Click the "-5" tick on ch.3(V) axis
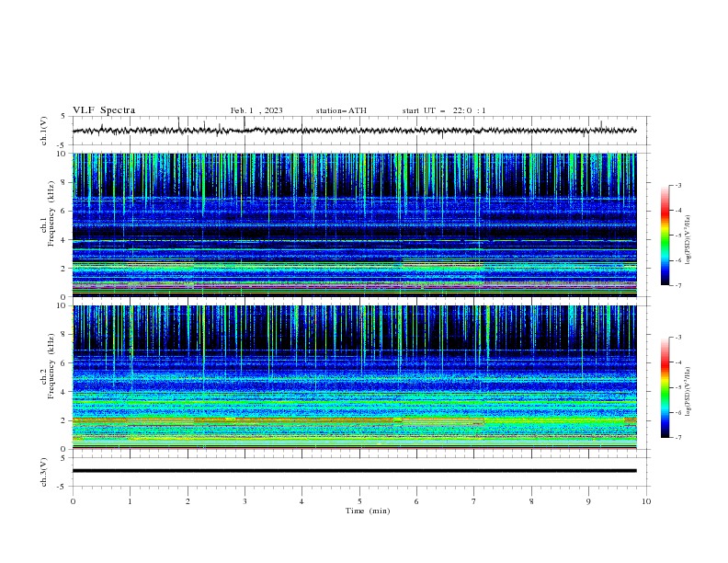The width and height of the screenshot is (728, 563). (x=62, y=487)
